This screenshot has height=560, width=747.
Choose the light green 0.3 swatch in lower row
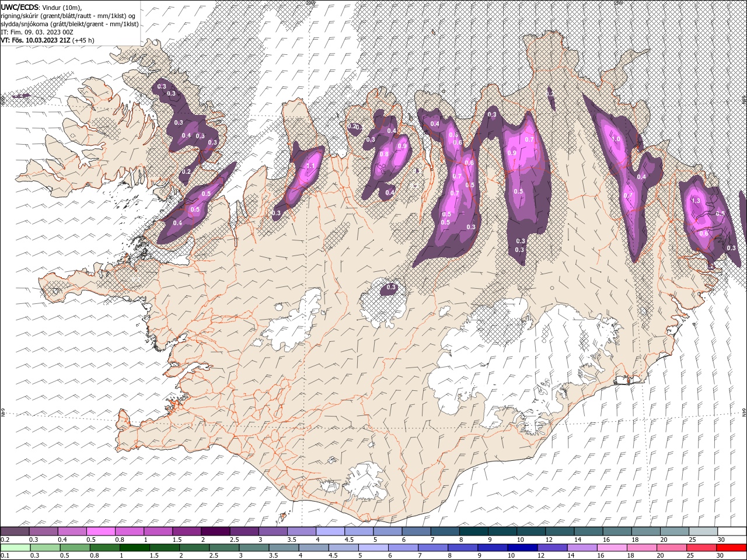point(46,548)
